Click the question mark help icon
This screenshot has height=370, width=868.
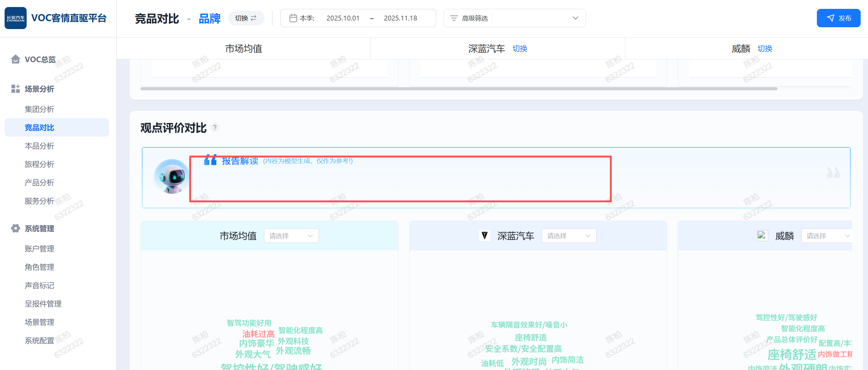click(x=215, y=128)
